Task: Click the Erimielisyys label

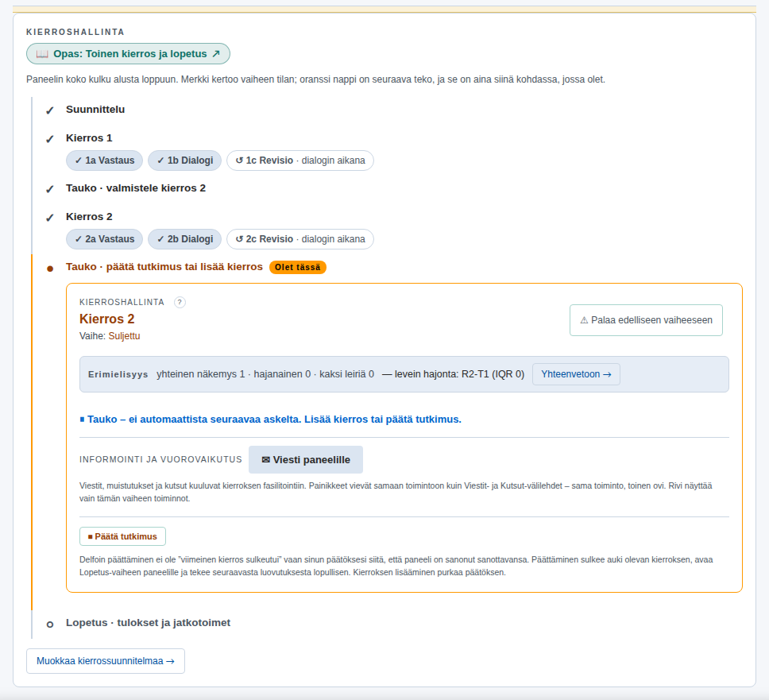Action: pyautogui.click(x=118, y=374)
